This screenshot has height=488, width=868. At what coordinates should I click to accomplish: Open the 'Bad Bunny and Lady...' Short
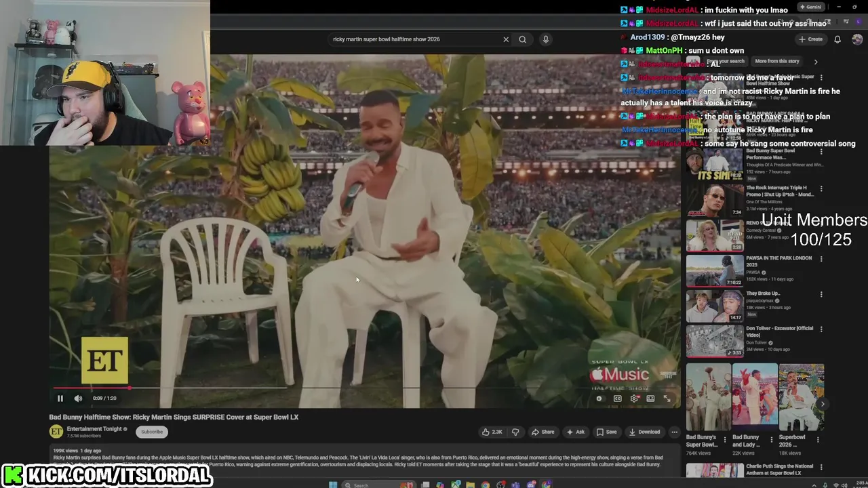pos(755,397)
